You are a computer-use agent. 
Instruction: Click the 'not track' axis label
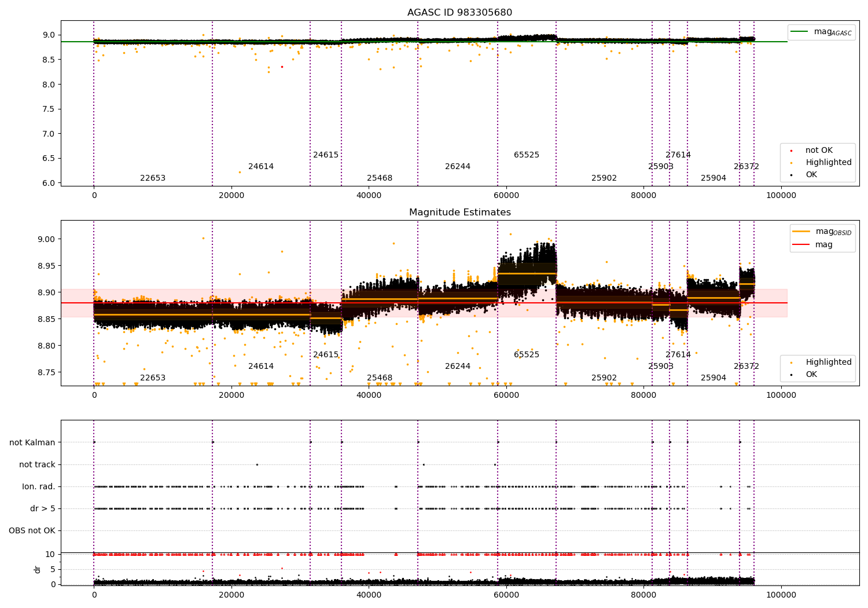(x=37, y=464)
